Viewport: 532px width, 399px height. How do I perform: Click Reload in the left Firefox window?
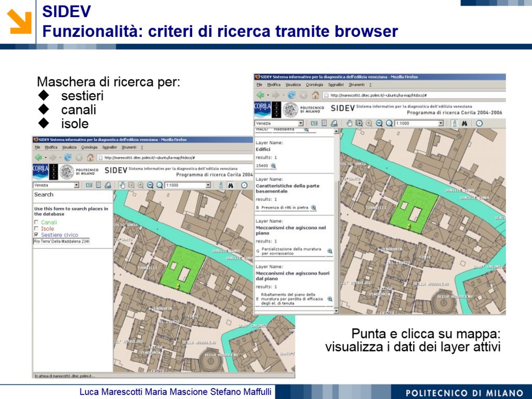68,157
